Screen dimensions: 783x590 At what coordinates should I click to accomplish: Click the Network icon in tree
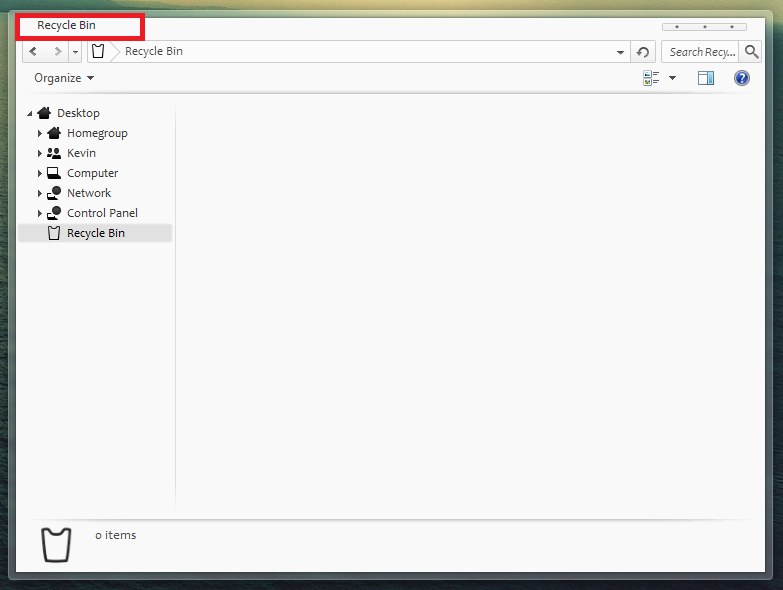coord(54,193)
